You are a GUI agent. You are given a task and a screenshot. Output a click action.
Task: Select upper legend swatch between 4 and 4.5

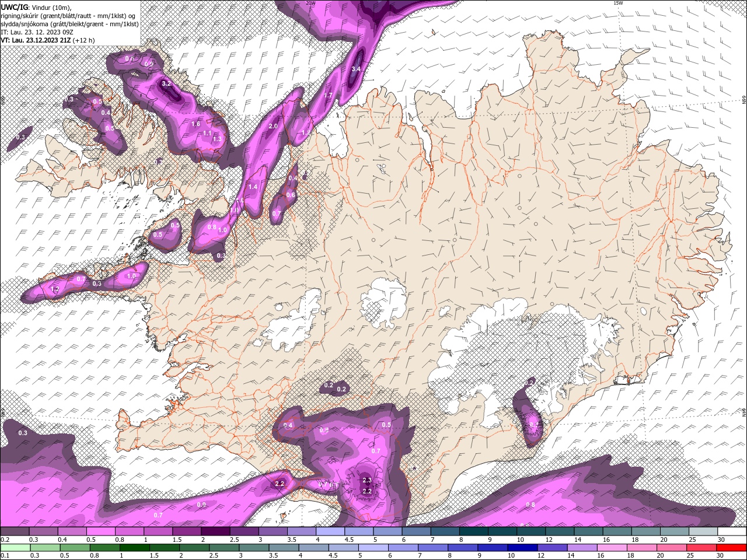coord(330,531)
